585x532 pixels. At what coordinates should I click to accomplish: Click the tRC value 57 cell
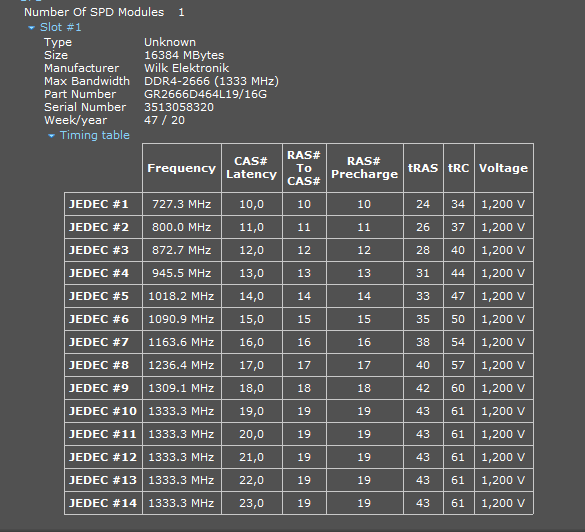(x=459, y=365)
